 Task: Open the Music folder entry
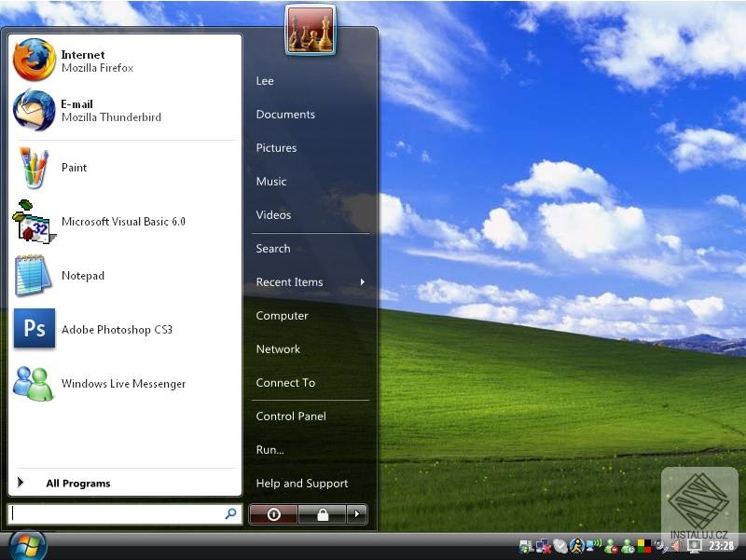[271, 182]
